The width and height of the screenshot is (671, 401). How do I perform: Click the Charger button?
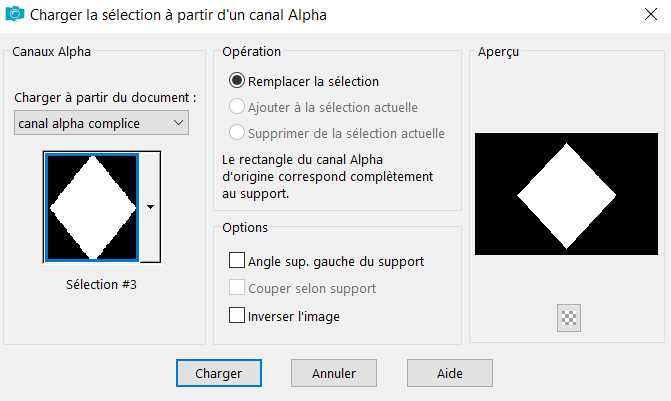pos(219,373)
